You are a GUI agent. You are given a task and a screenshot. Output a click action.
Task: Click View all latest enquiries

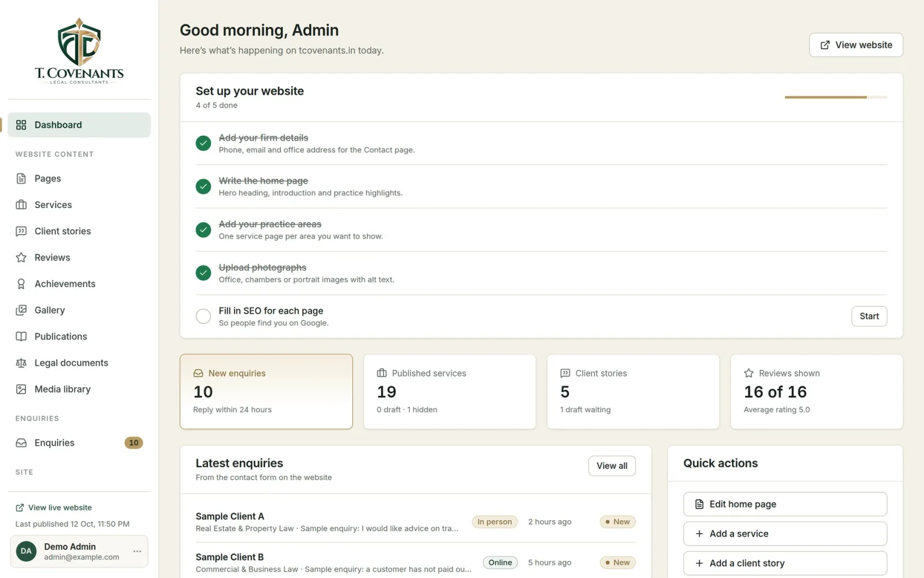click(612, 466)
